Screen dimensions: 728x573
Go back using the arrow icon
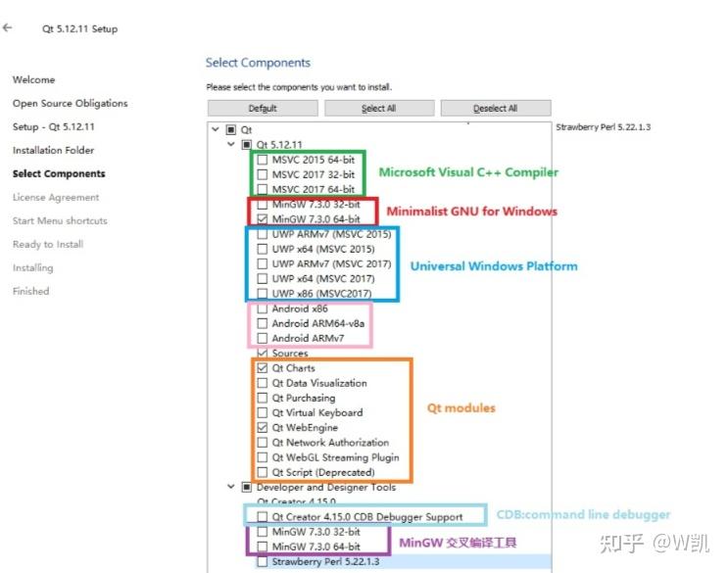point(8,27)
